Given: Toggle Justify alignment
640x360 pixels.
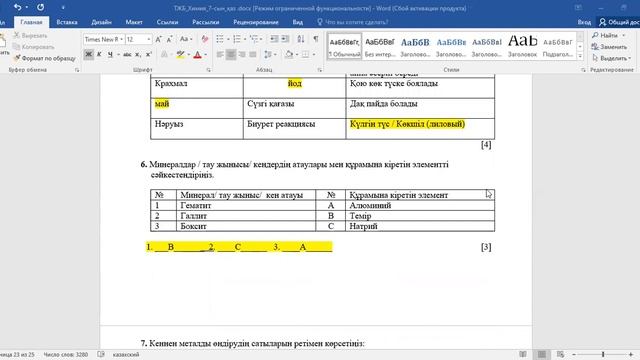Looking at the screenshot, I should click(253, 54).
